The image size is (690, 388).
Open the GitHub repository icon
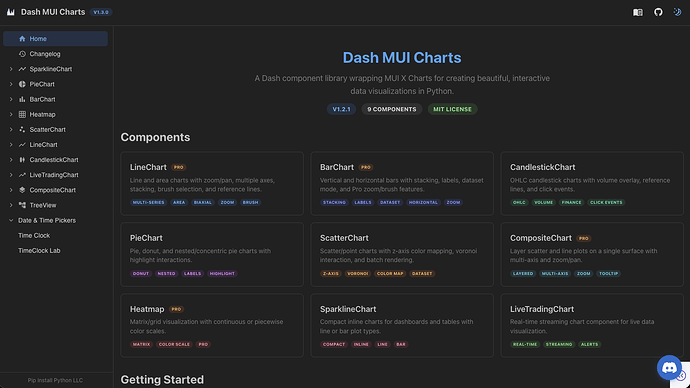pyautogui.click(x=658, y=12)
